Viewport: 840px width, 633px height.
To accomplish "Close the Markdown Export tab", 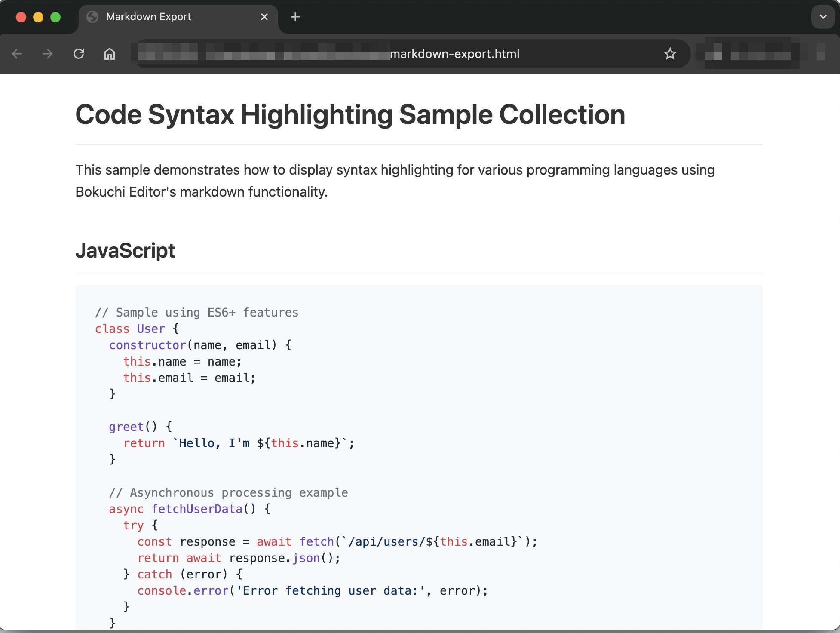I will click(264, 17).
